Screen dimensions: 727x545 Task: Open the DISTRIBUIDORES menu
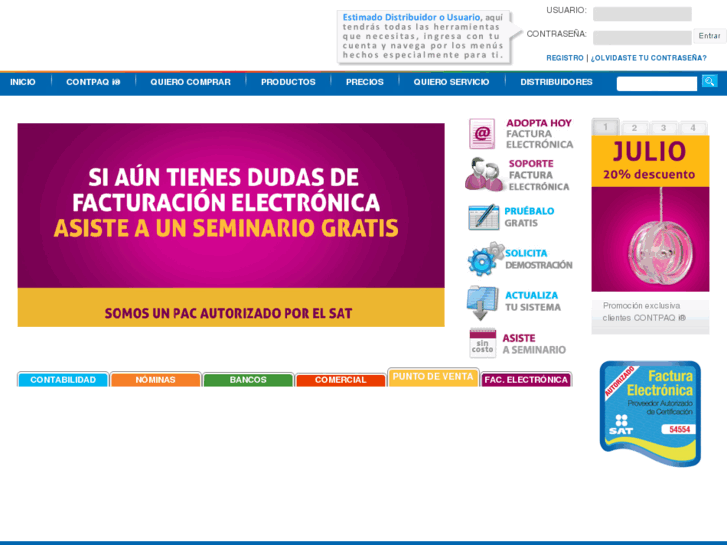(556, 82)
